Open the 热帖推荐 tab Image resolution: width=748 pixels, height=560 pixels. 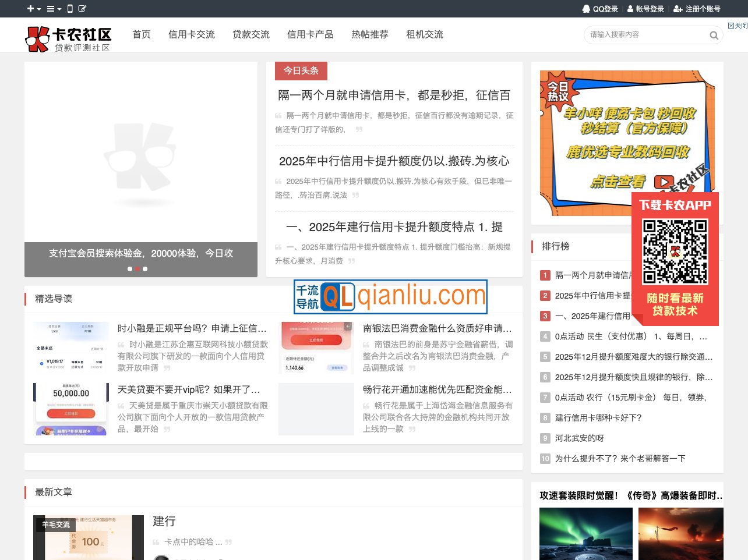click(369, 35)
